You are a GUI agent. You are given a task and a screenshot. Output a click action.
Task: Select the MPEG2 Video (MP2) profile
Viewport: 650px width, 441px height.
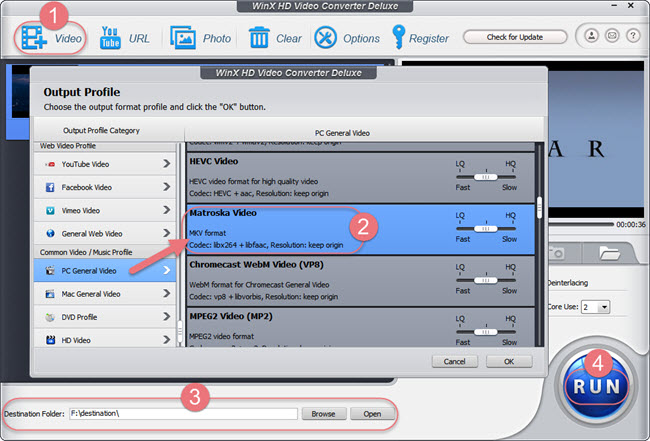tap(360, 327)
